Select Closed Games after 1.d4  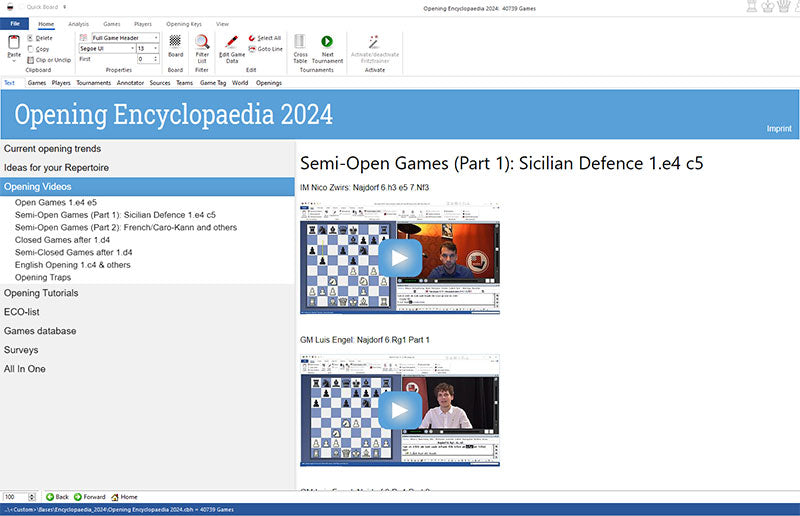coord(62,240)
